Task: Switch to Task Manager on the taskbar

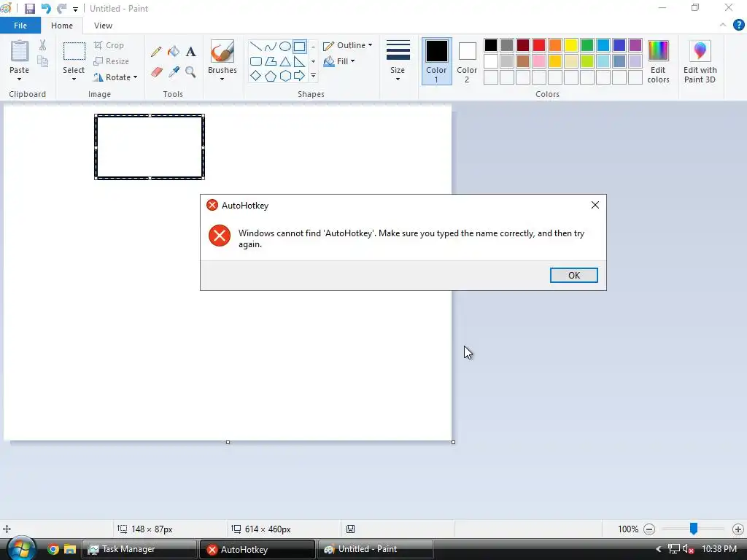Action: point(139,549)
